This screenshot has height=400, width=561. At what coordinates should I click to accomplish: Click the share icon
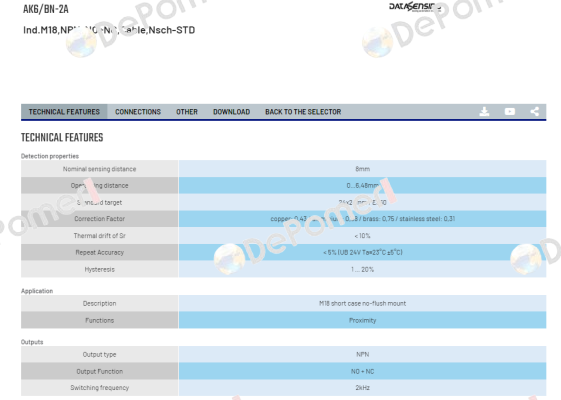tap(535, 112)
